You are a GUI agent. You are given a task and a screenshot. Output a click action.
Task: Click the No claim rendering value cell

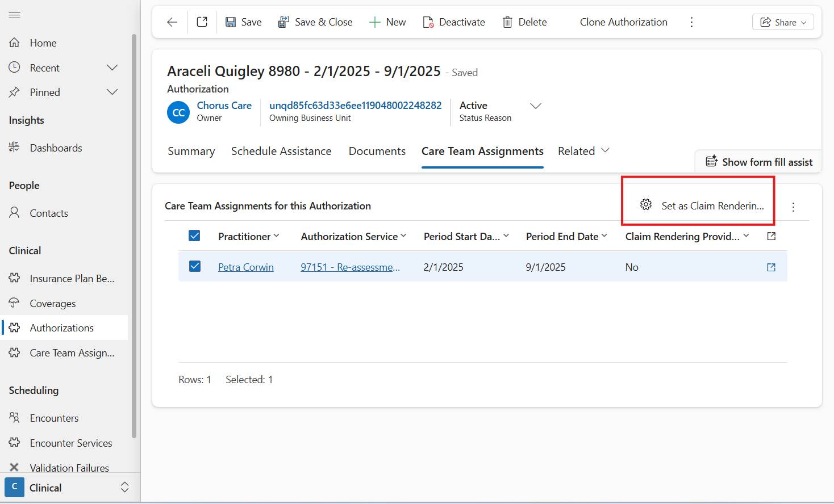[x=632, y=267]
